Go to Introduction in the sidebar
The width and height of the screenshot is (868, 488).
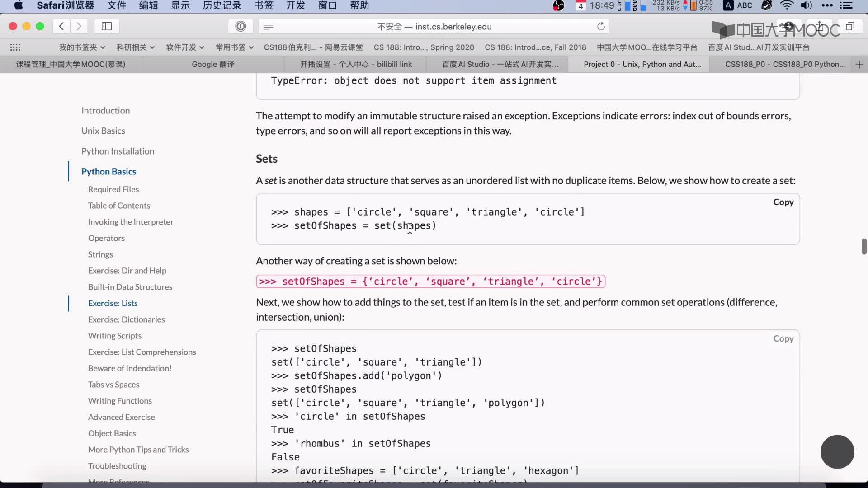point(105,110)
